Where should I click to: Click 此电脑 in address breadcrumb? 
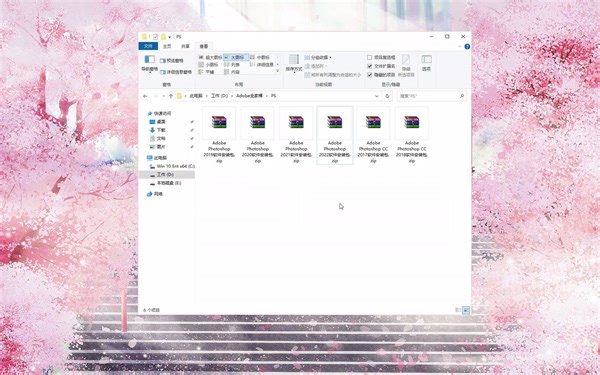click(196, 96)
